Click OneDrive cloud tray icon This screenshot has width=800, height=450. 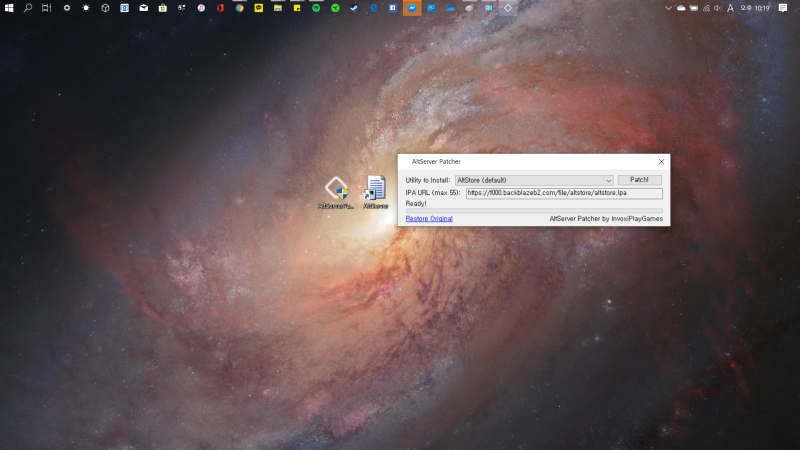681,8
